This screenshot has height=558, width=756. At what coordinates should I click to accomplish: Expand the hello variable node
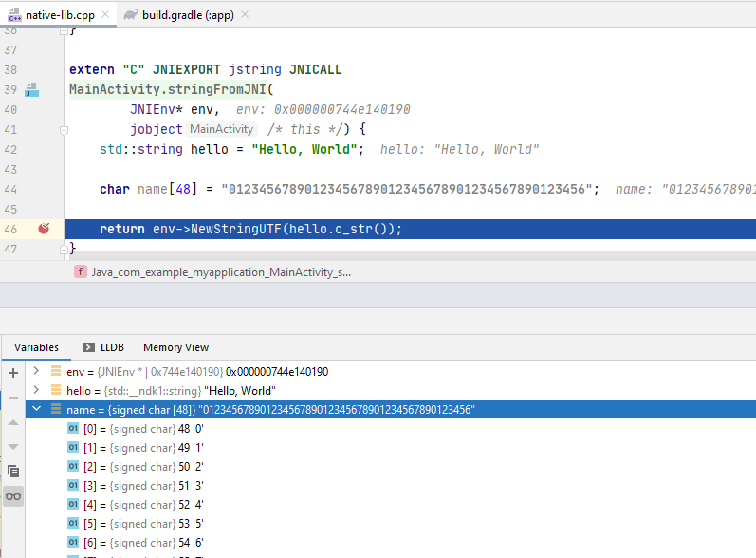pos(37,391)
